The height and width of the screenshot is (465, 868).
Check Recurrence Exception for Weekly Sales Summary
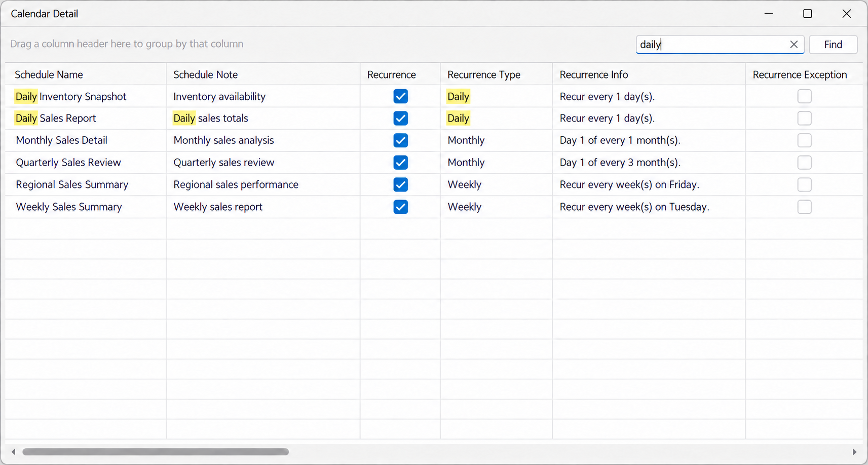click(804, 207)
